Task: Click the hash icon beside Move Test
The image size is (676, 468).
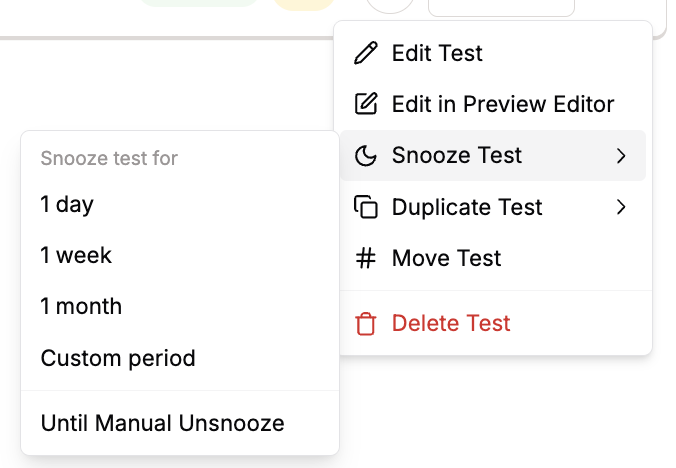Action: [366, 259]
